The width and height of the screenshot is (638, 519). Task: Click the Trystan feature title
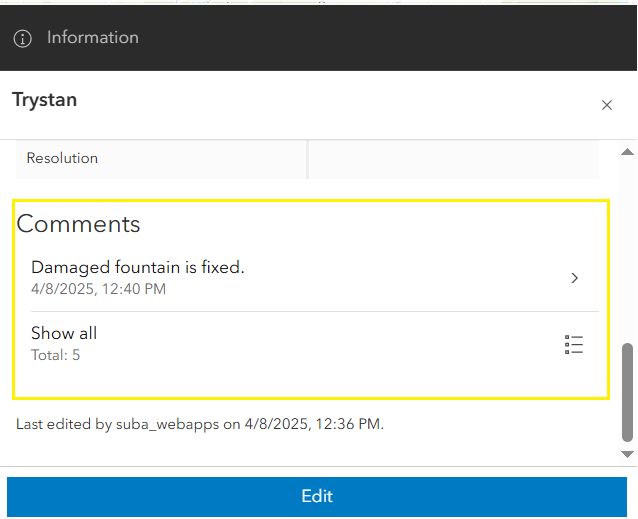(x=44, y=99)
